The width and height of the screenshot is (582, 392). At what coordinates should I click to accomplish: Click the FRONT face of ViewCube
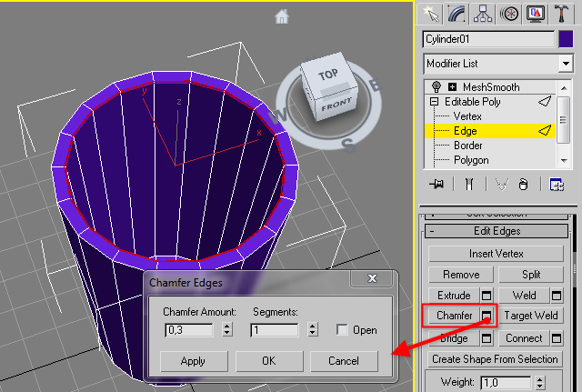coord(336,106)
